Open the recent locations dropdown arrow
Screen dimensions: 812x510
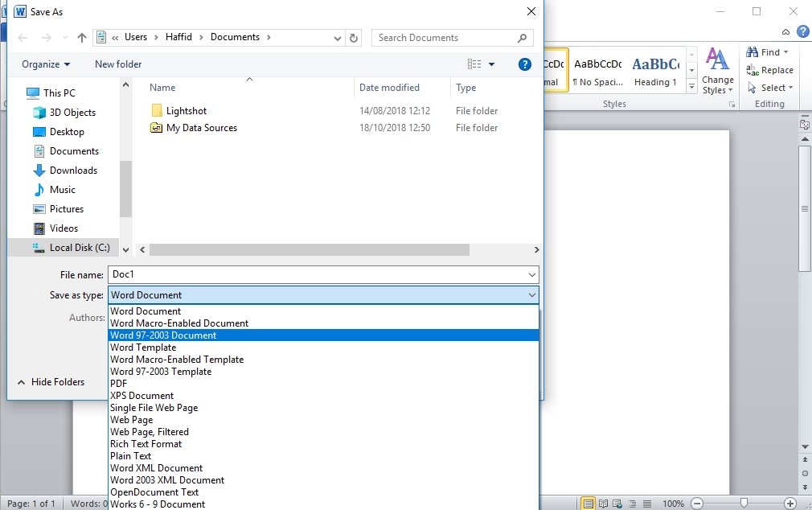(65, 38)
